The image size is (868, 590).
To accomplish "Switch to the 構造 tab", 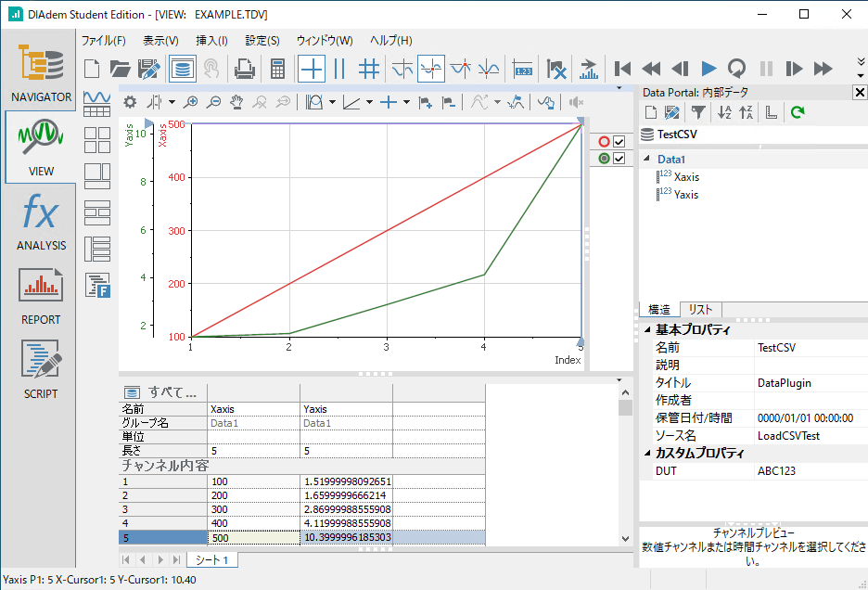I will pos(659,310).
